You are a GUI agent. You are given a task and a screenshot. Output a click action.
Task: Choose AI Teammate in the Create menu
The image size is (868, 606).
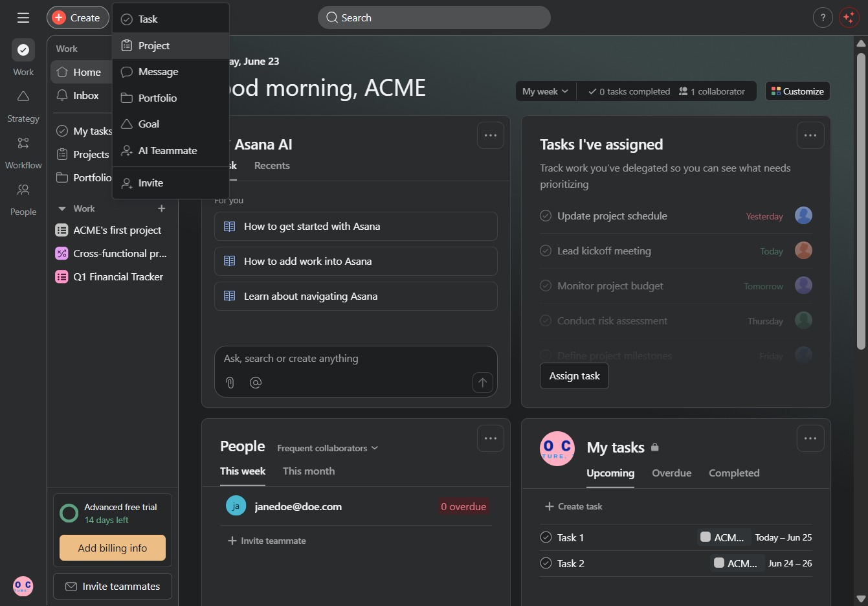171,150
